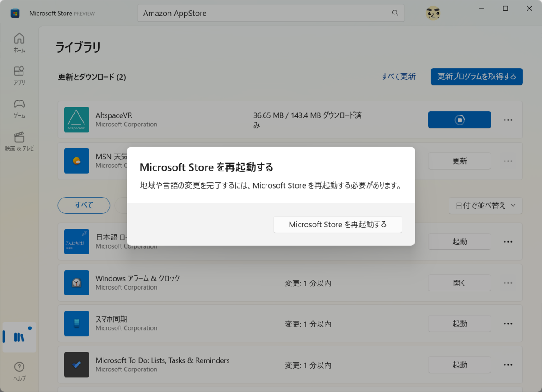542x392 pixels.
Task: Click Microsoft To Do: Lists, Tasks & Reminders text
Action: (163, 360)
